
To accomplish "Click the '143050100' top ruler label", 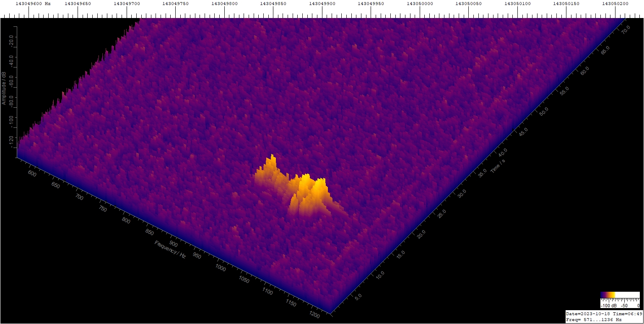I will click(x=517, y=3).
